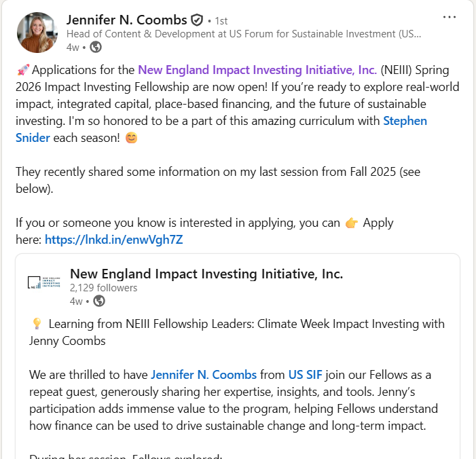
Task: Click the globe icon in the reshared post
Action: pyautogui.click(x=99, y=301)
